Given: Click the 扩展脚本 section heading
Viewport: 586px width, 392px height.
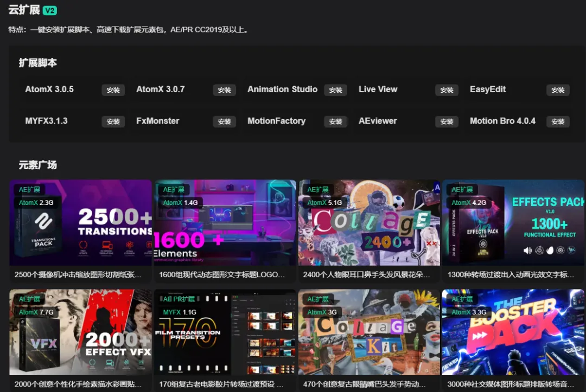Looking at the screenshot, I should tap(38, 63).
